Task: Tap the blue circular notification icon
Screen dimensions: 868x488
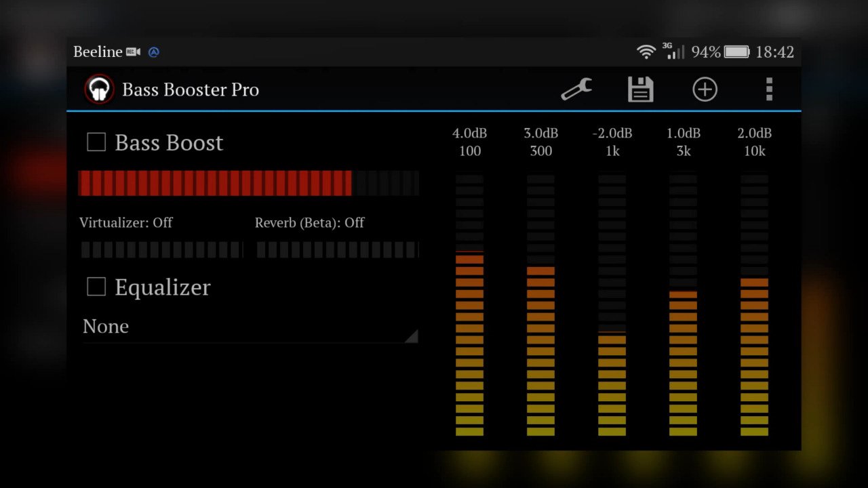Action: click(154, 52)
